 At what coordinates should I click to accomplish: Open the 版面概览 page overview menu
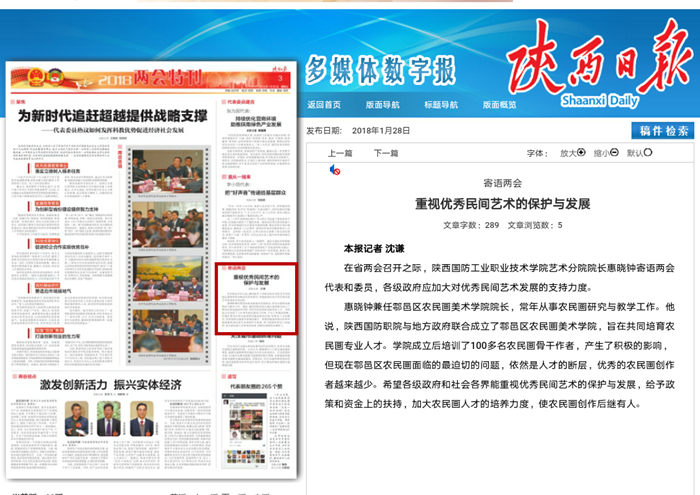(498, 105)
